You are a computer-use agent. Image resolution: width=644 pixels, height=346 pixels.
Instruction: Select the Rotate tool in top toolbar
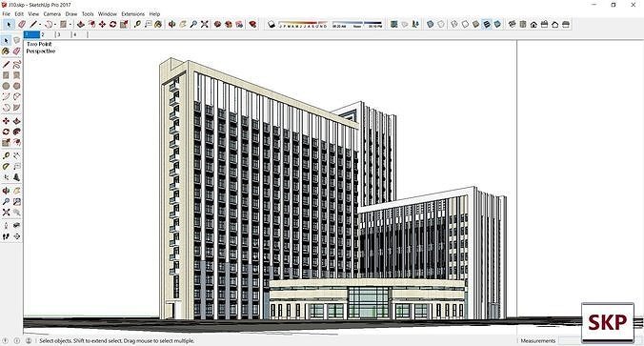(113, 24)
